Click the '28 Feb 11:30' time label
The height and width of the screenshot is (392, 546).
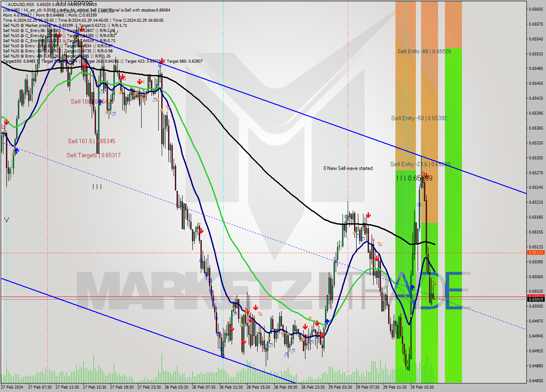231,387
